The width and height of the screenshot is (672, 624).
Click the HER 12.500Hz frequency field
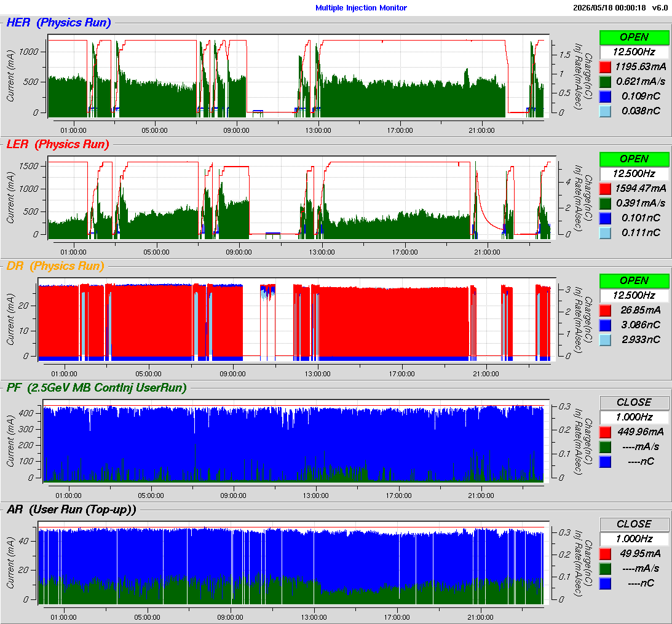(x=634, y=52)
